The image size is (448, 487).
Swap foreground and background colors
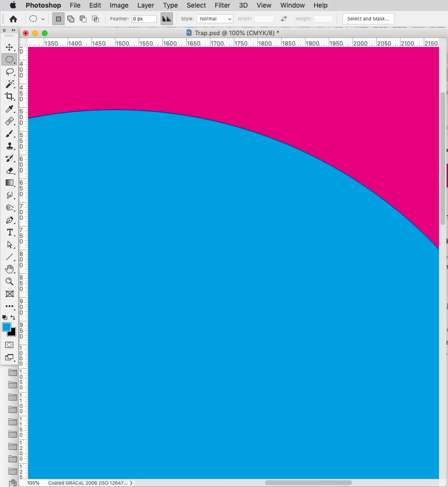13,318
